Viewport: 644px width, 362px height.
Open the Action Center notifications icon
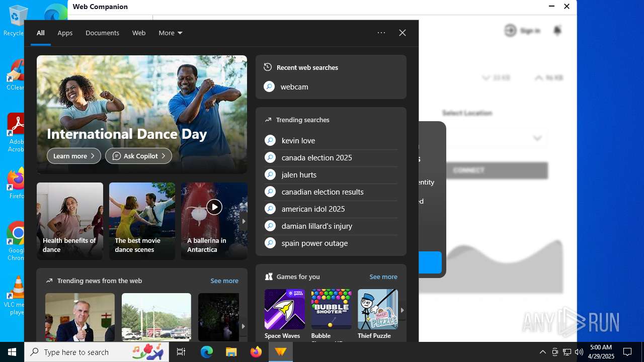point(627,352)
